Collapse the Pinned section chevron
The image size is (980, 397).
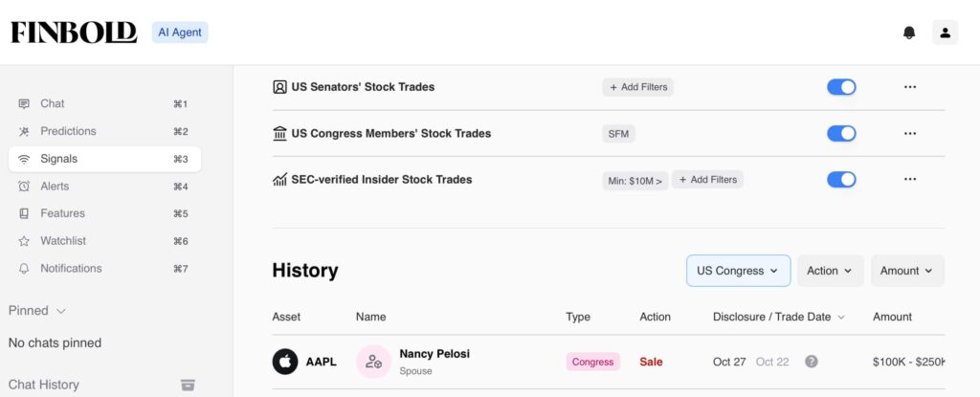[61, 311]
